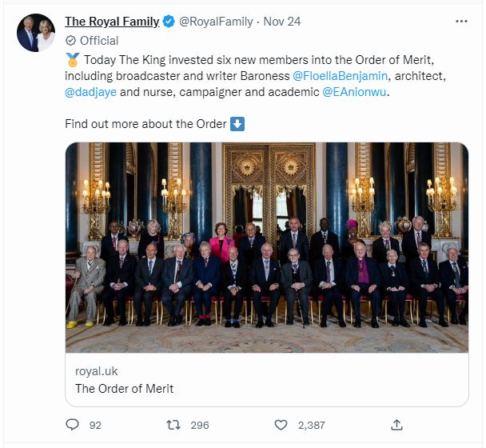Open the Order of Merit group photo

point(267,247)
